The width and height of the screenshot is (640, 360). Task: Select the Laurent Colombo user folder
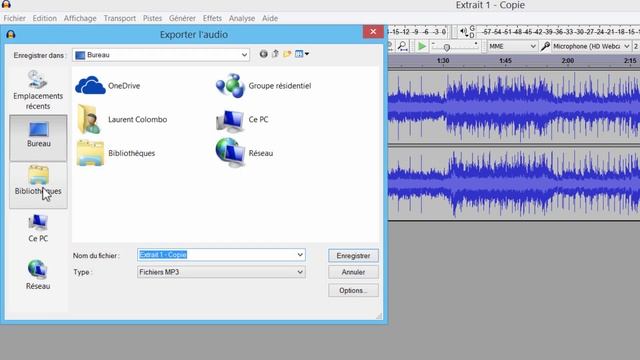pyautogui.click(x=122, y=119)
